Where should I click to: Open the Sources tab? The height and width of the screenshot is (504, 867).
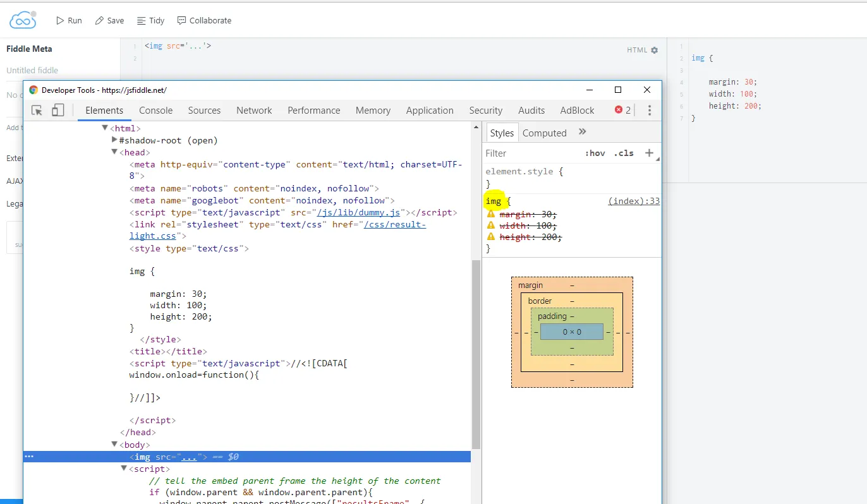(204, 111)
